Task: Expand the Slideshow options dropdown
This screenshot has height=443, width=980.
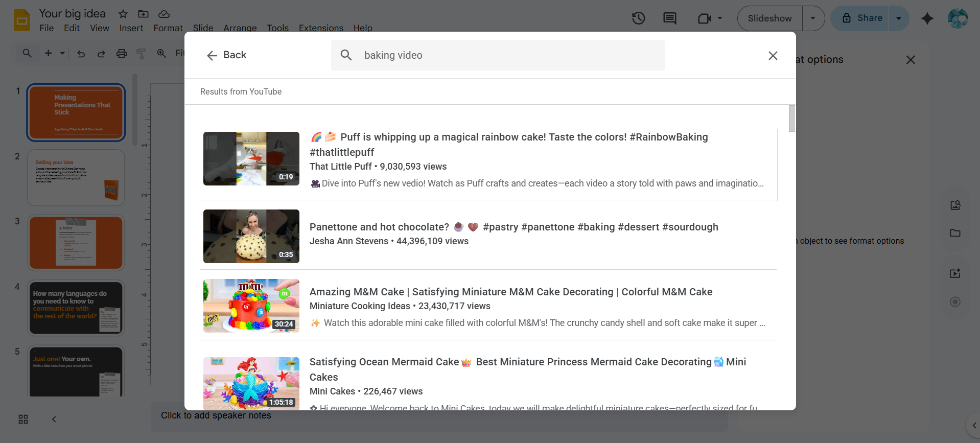Action: coord(813,18)
